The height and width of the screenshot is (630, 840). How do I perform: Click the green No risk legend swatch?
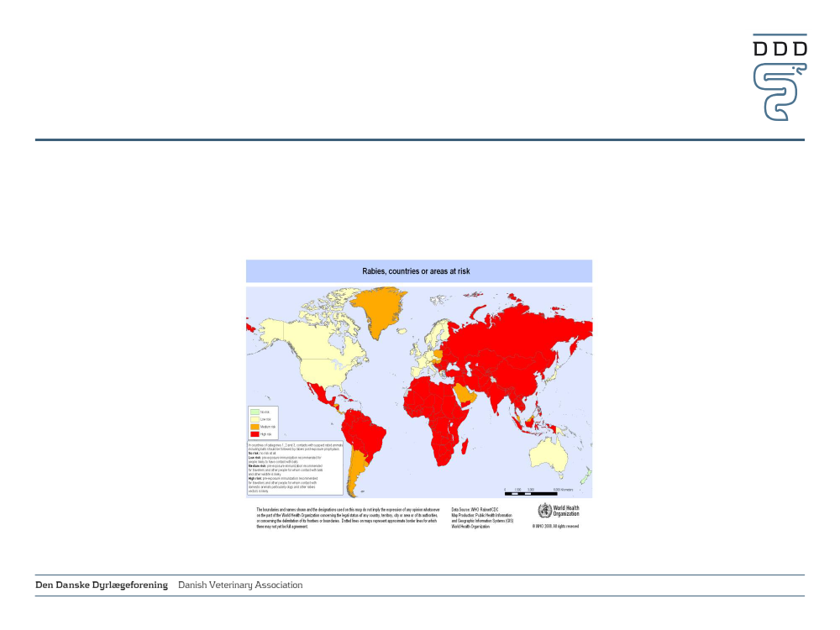(255, 412)
